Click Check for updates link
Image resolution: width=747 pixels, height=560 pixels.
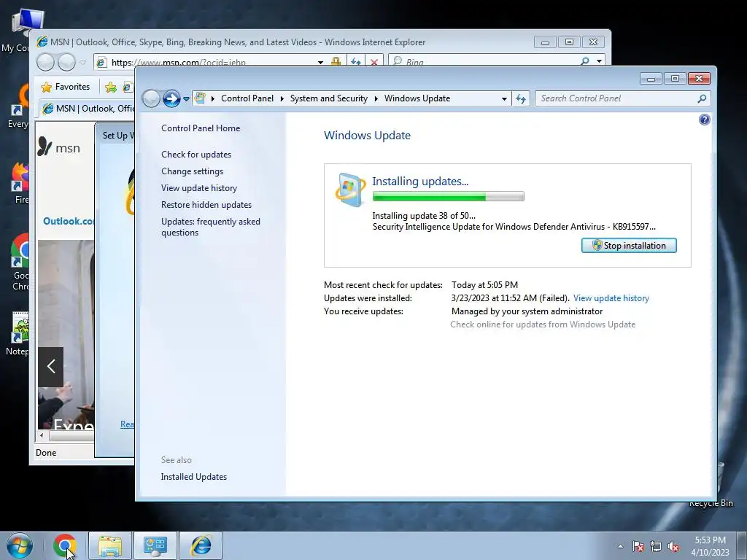coord(196,155)
